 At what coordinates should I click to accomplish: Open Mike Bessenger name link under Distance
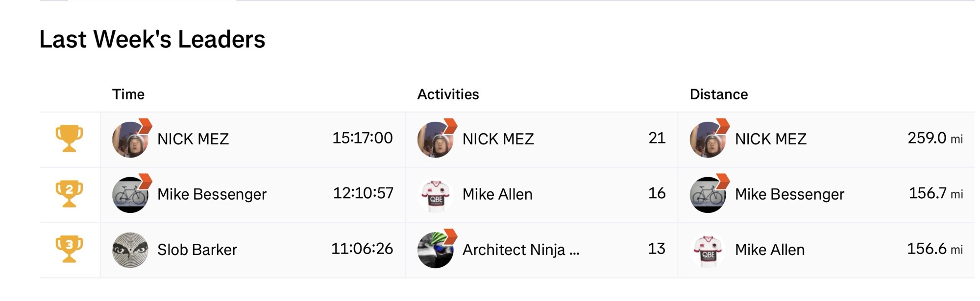coord(789,194)
